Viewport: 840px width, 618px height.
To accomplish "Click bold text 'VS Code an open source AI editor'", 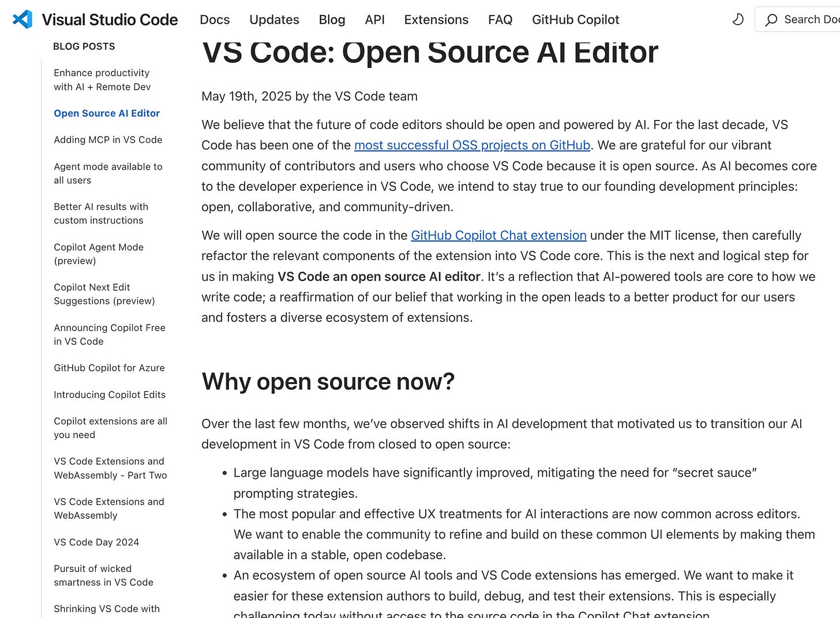I will coord(379,277).
